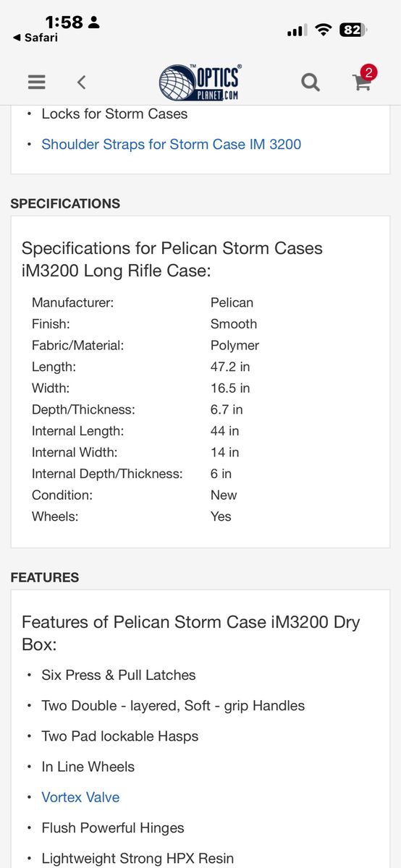Screen dimensions: 401x868
Task: Open the search magnifier icon
Action: 311,82
